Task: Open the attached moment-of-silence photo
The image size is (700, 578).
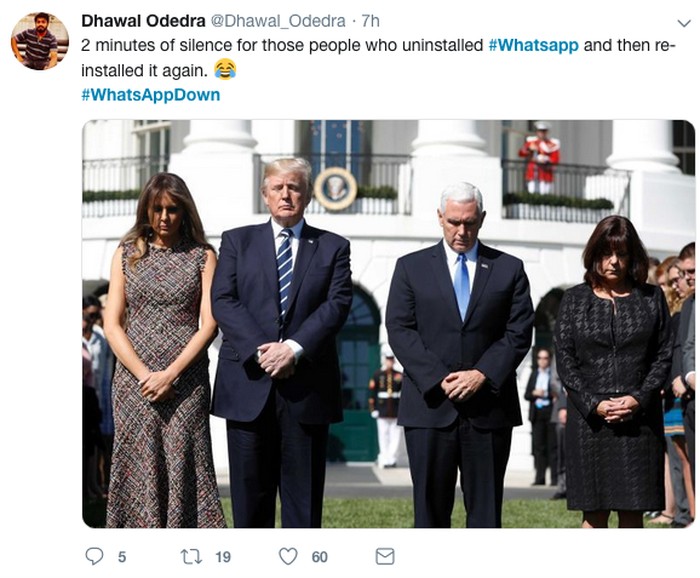Action: pos(388,324)
